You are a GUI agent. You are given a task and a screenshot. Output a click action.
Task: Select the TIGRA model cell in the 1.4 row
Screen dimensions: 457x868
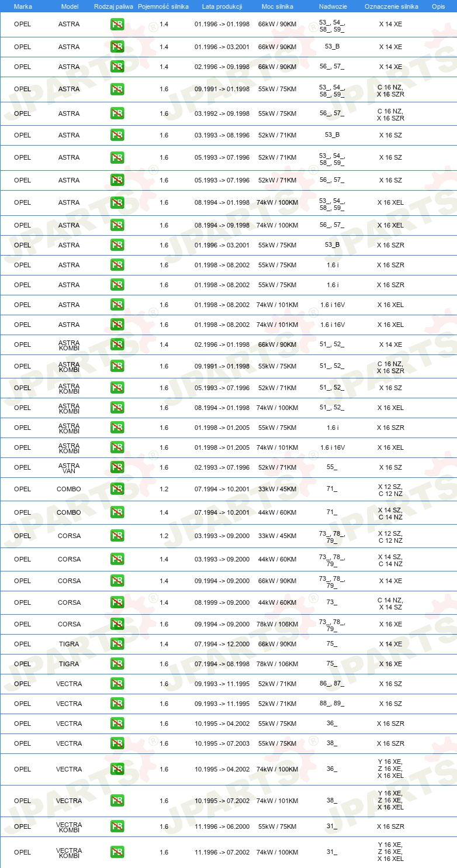[69, 644]
